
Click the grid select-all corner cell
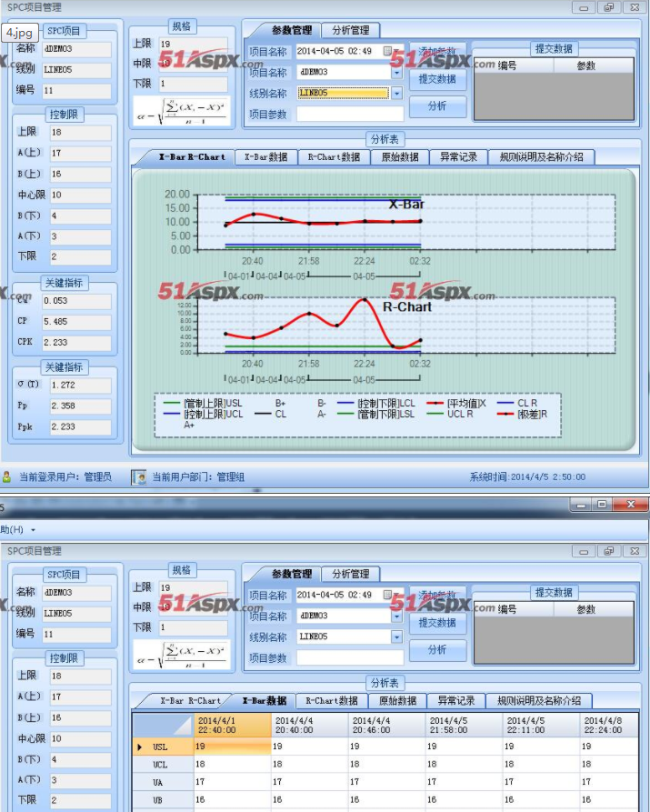coord(163,725)
